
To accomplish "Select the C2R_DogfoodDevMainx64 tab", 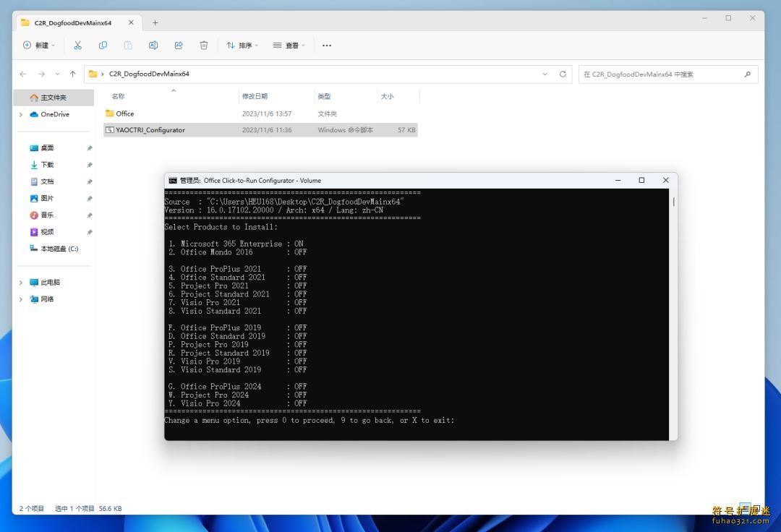I will 72,22.
